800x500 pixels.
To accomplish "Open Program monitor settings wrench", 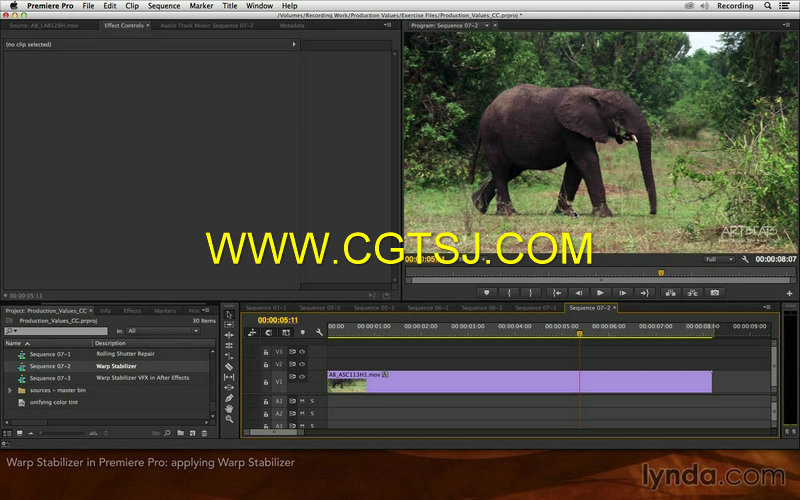I will [x=745, y=259].
